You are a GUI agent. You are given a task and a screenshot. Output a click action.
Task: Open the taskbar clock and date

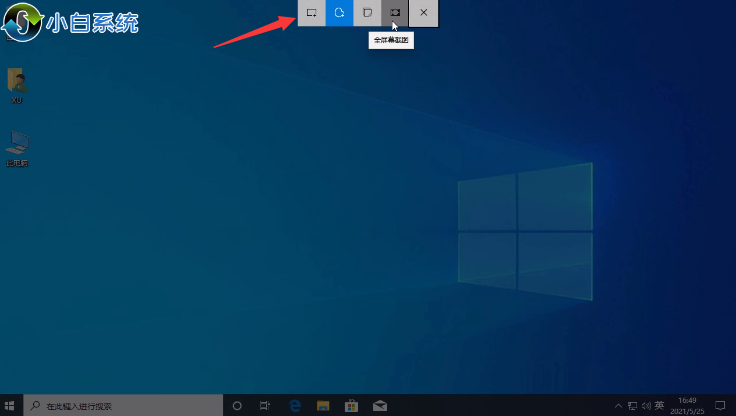click(x=687, y=406)
